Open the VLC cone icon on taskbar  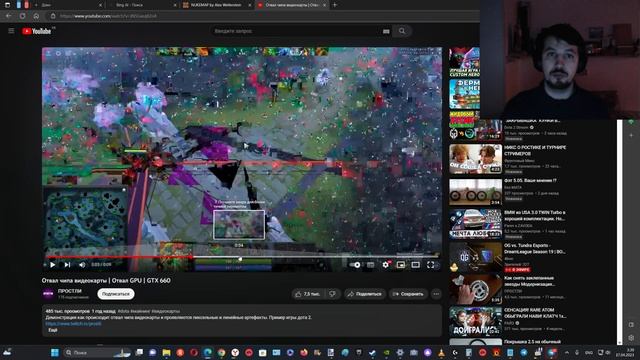pos(441,352)
